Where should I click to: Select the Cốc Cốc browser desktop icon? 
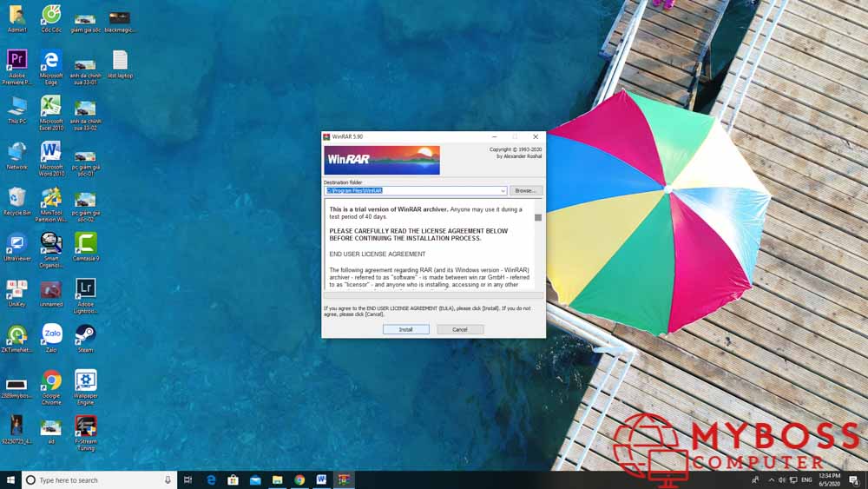pyautogui.click(x=51, y=15)
